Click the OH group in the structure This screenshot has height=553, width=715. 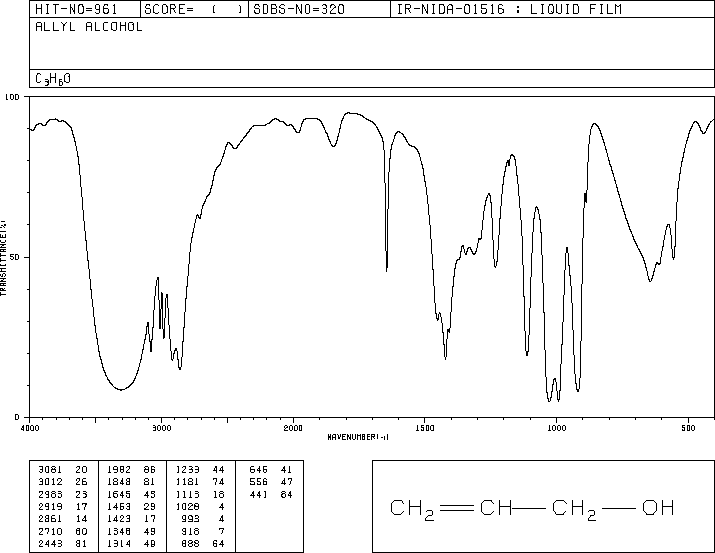pyautogui.click(x=658, y=507)
